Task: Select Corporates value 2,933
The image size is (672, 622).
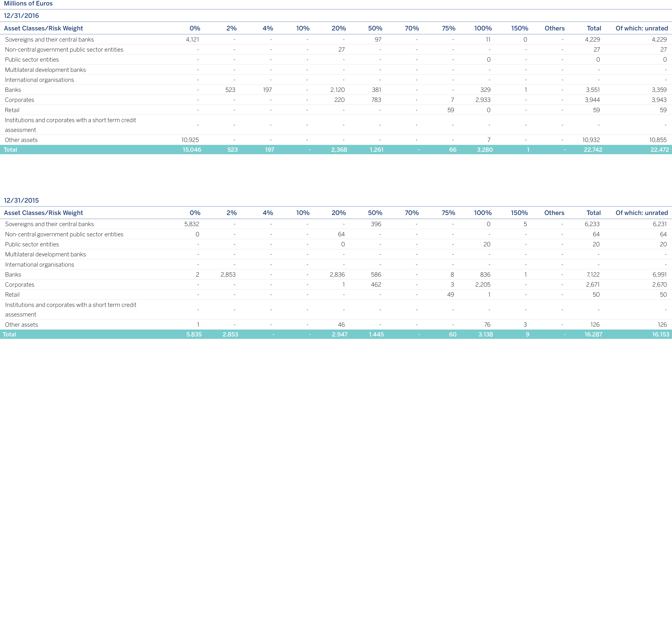Action: pyautogui.click(x=483, y=100)
